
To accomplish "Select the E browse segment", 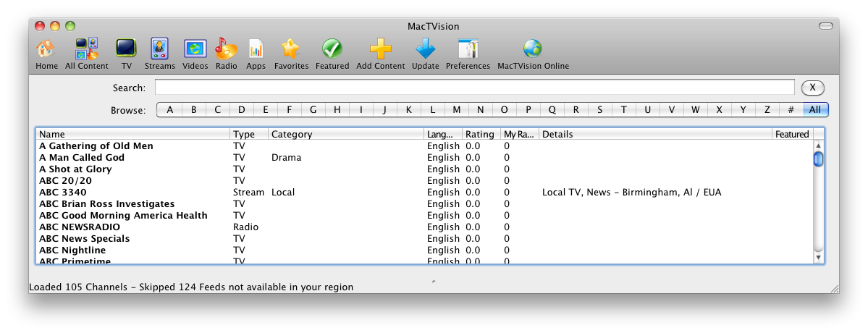I will (265, 110).
